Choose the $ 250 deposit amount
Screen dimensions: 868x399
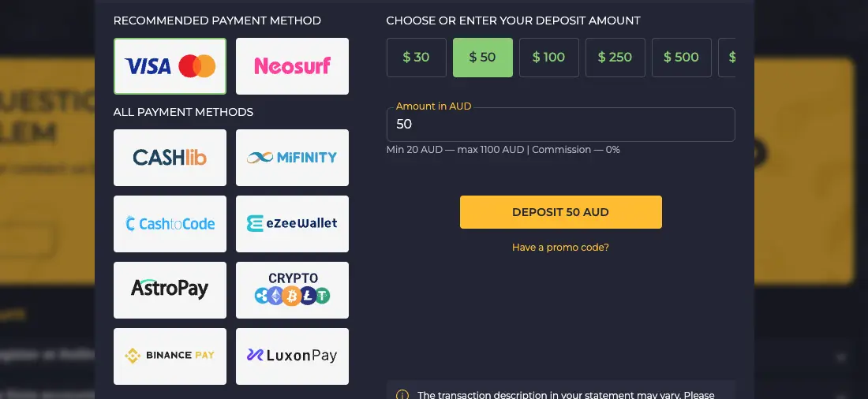[615, 58]
